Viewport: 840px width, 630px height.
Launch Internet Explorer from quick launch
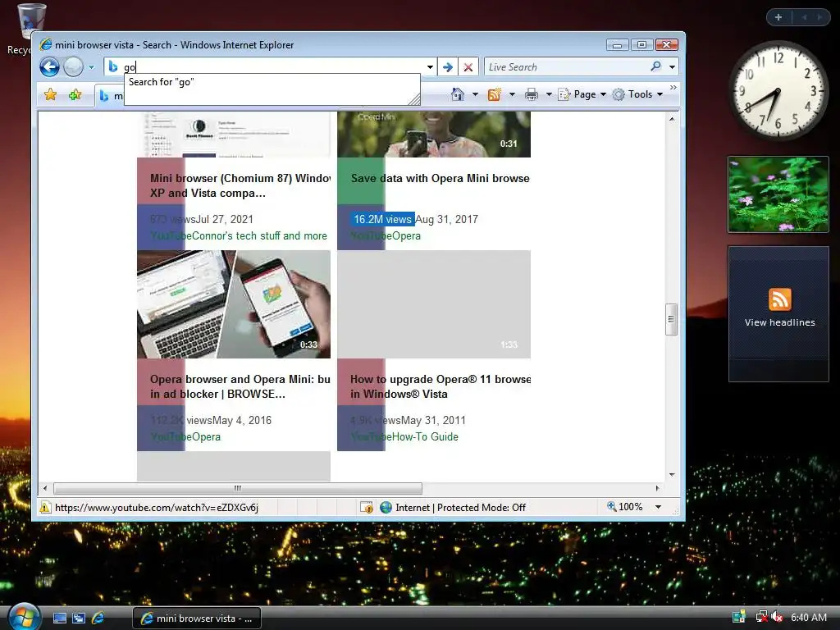[98, 619]
